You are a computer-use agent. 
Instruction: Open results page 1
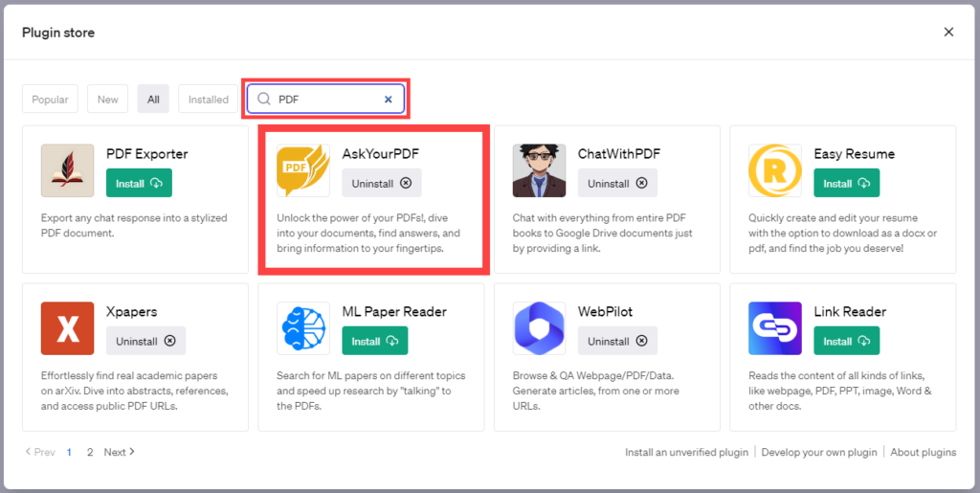(69, 452)
